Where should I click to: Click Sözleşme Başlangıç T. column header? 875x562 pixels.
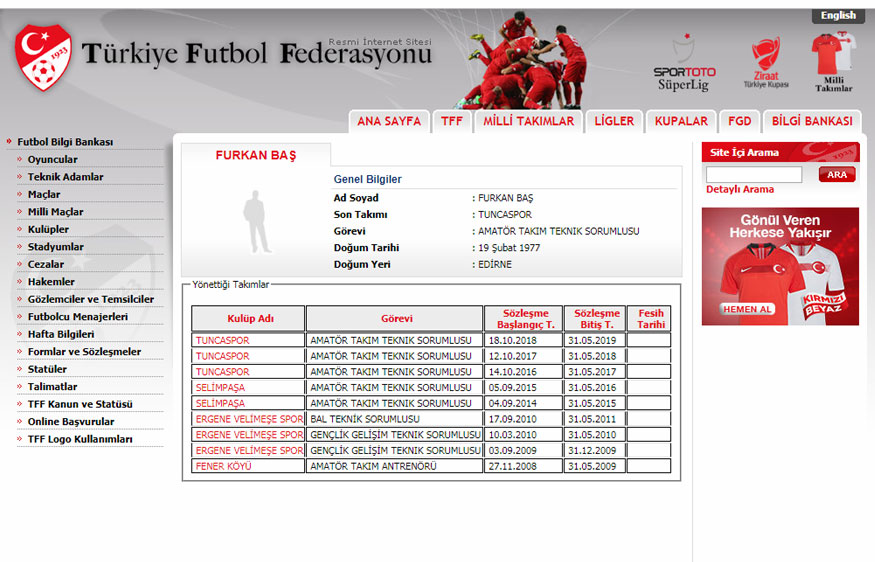(x=523, y=319)
